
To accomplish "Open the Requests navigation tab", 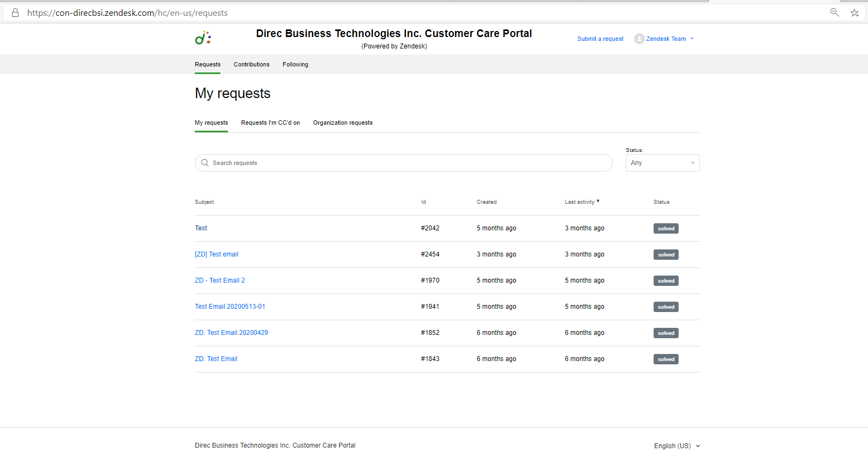I will pyautogui.click(x=208, y=64).
